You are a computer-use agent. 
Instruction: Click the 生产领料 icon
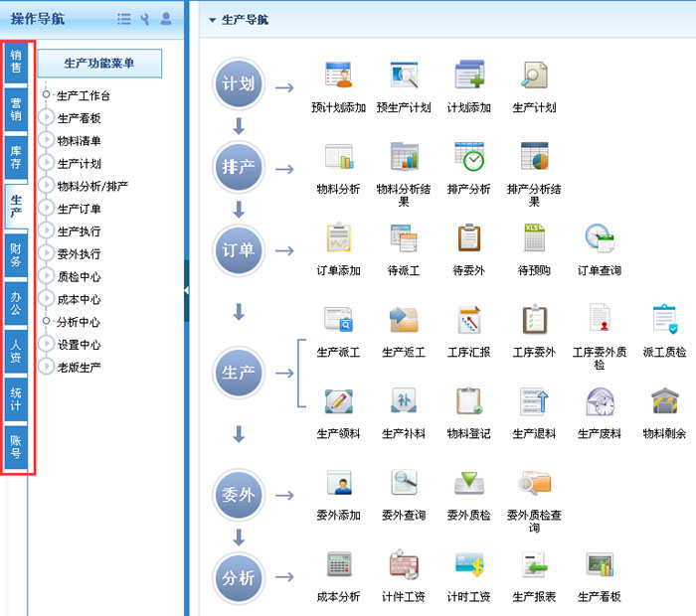tap(339, 402)
